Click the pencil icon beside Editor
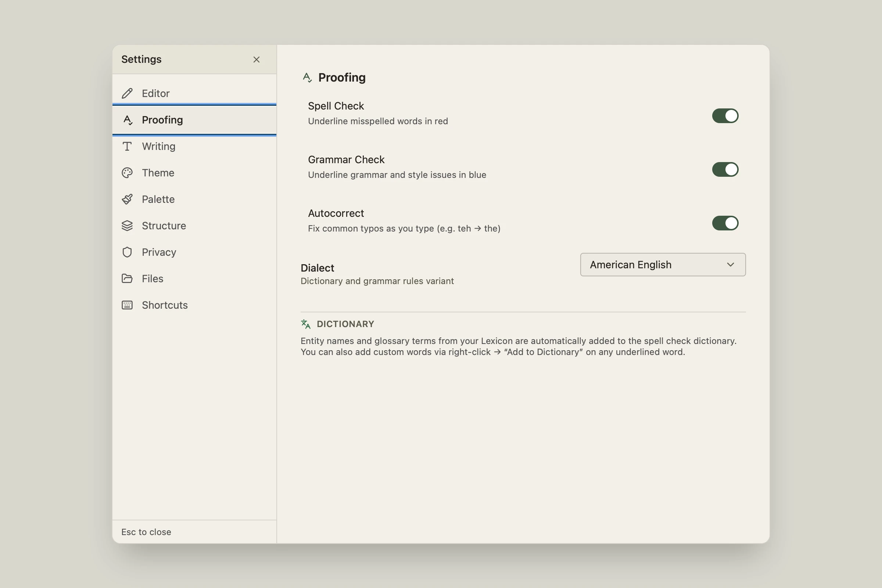882x588 pixels. 127,93
